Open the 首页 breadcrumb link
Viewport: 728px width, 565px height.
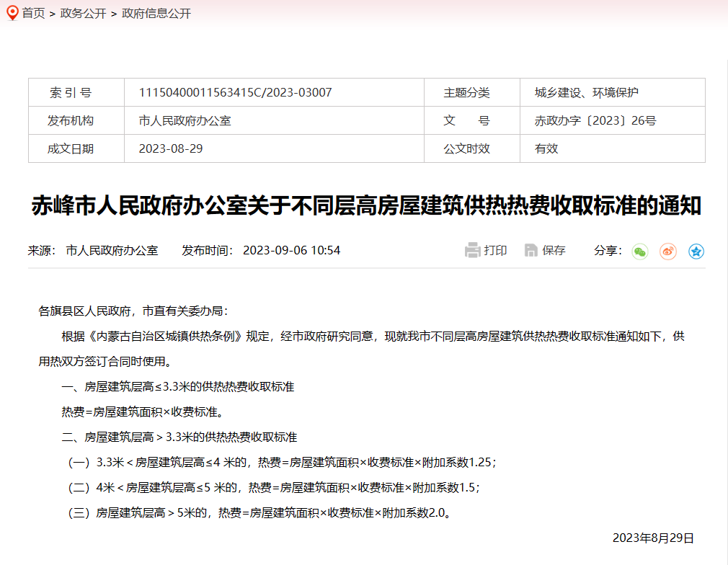pos(33,14)
